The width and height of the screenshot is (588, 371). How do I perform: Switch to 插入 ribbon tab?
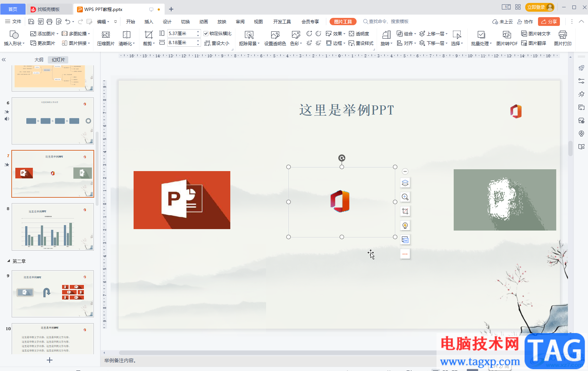pyautogui.click(x=149, y=22)
